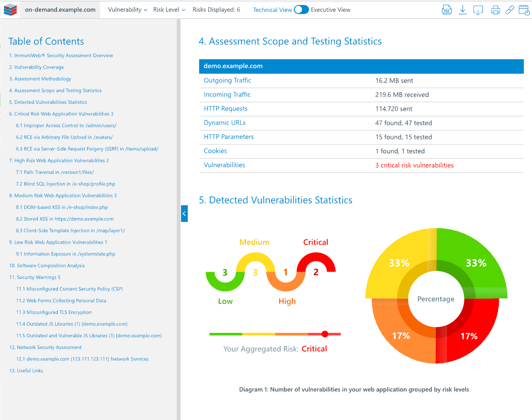This screenshot has height=420, width=532.
Task: Go to DOM-based XSS in index.php
Action: pyautogui.click(x=62, y=207)
